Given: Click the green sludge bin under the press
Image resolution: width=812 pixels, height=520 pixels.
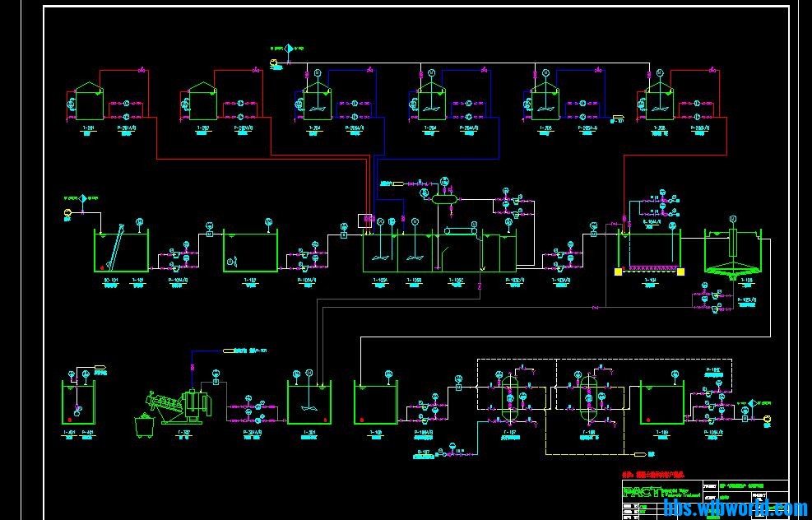Looking at the screenshot, I should click(145, 426).
